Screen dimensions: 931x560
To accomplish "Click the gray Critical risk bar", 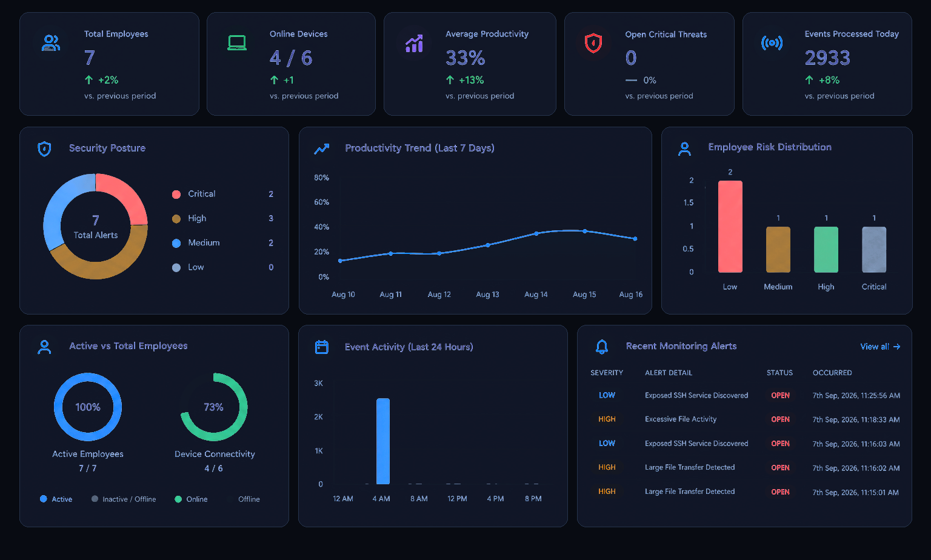I will coord(874,250).
